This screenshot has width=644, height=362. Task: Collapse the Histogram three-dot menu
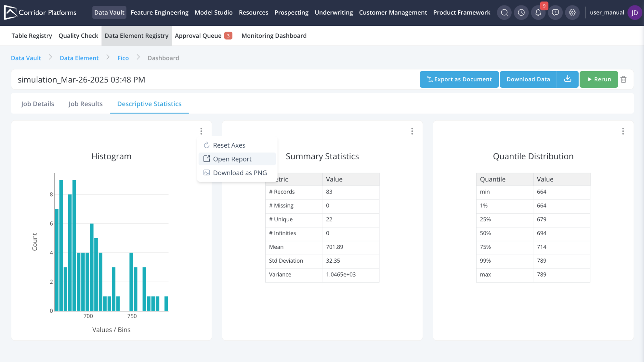[x=201, y=131]
